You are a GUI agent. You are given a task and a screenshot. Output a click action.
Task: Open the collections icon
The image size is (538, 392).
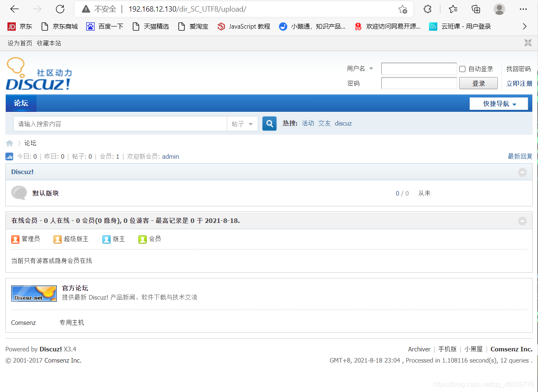click(476, 9)
